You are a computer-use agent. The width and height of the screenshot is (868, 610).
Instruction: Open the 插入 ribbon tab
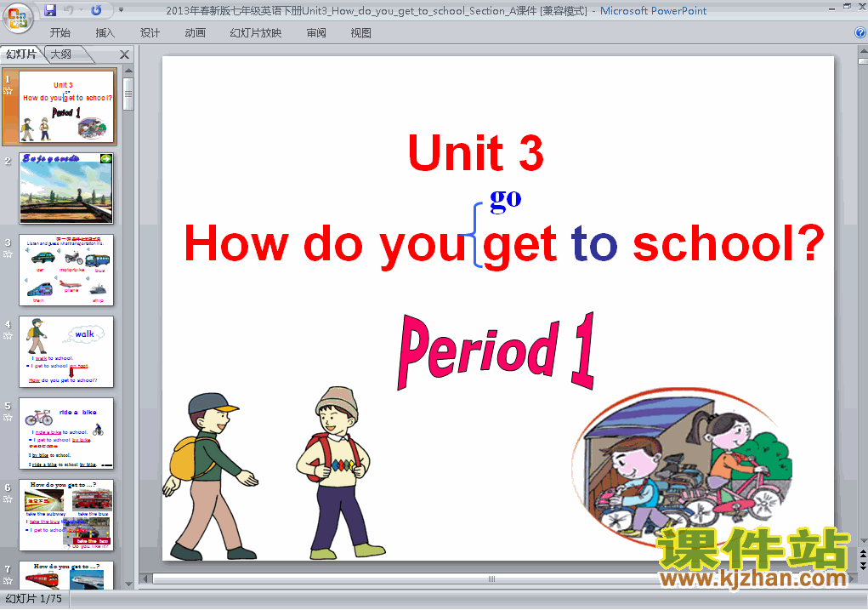coord(105,32)
